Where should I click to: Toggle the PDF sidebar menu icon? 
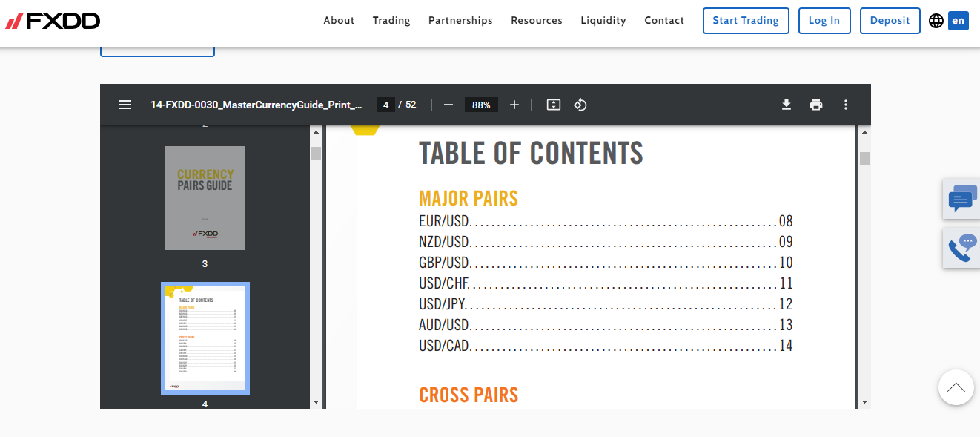pyautogui.click(x=125, y=105)
